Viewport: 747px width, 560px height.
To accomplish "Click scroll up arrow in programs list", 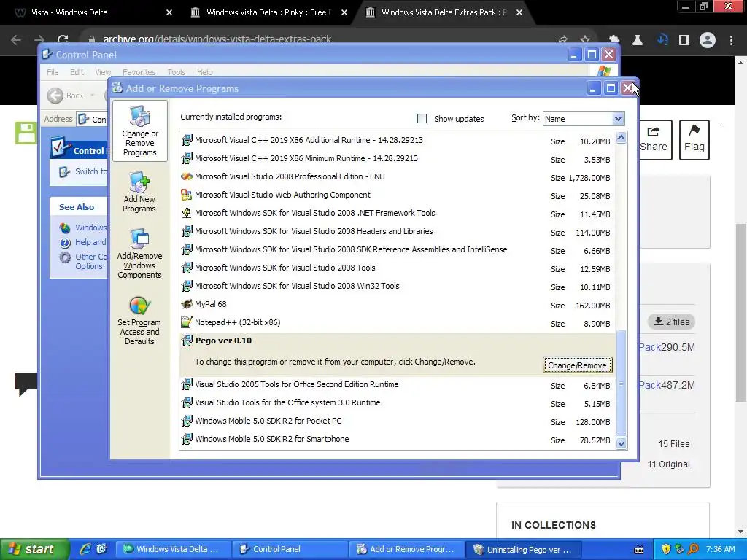I will click(x=621, y=138).
